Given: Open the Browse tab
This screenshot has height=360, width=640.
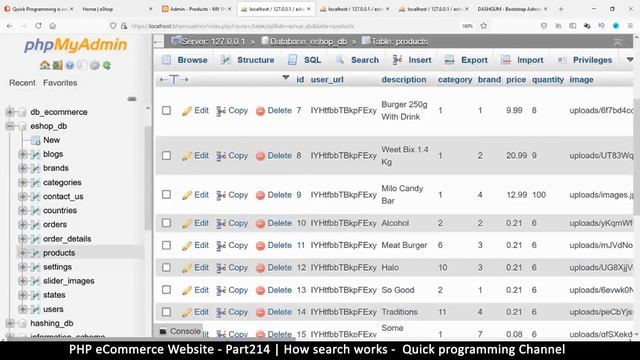Looking at the screenshot, I should point(184,60).
